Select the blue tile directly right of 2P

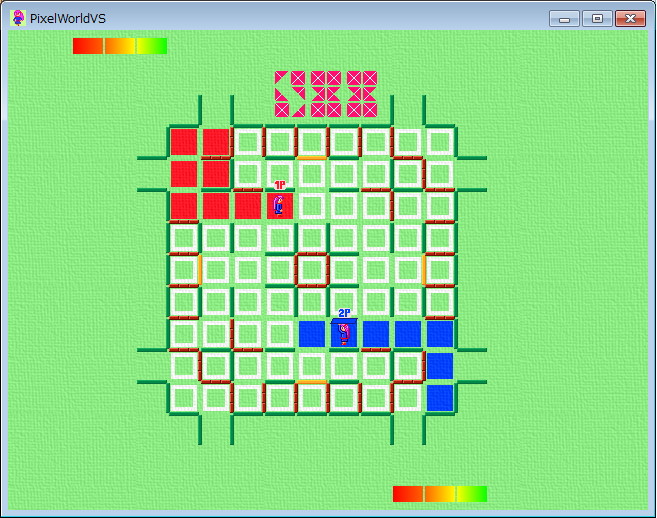coord(376,334)
